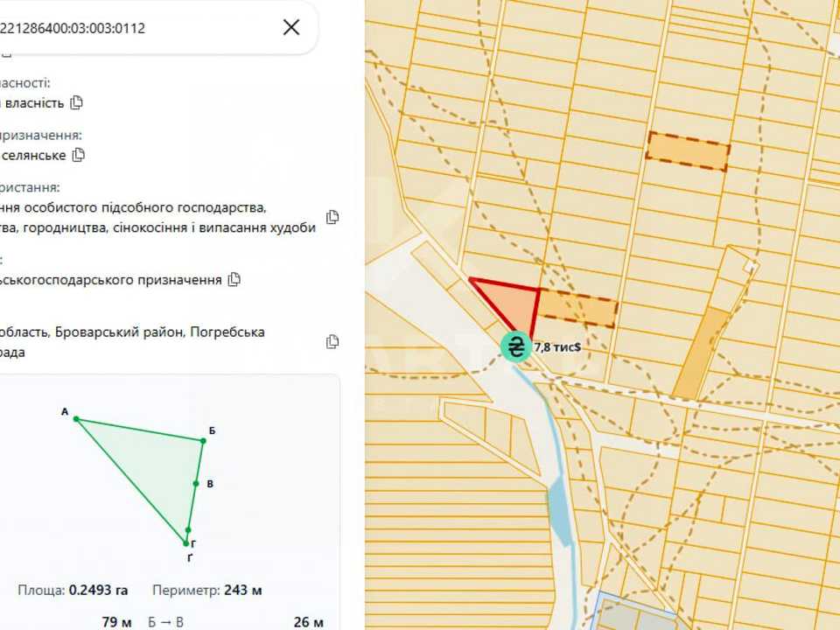Click the '26 м' segment length
The height and width of the screenshot is (630, 840).
click(309, 622)
